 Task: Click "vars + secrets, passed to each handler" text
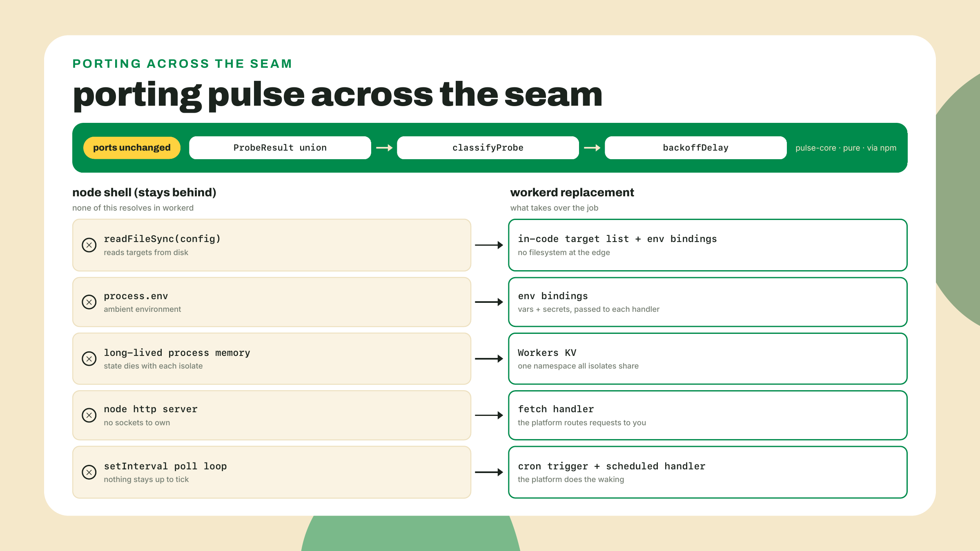coord(588,309)
